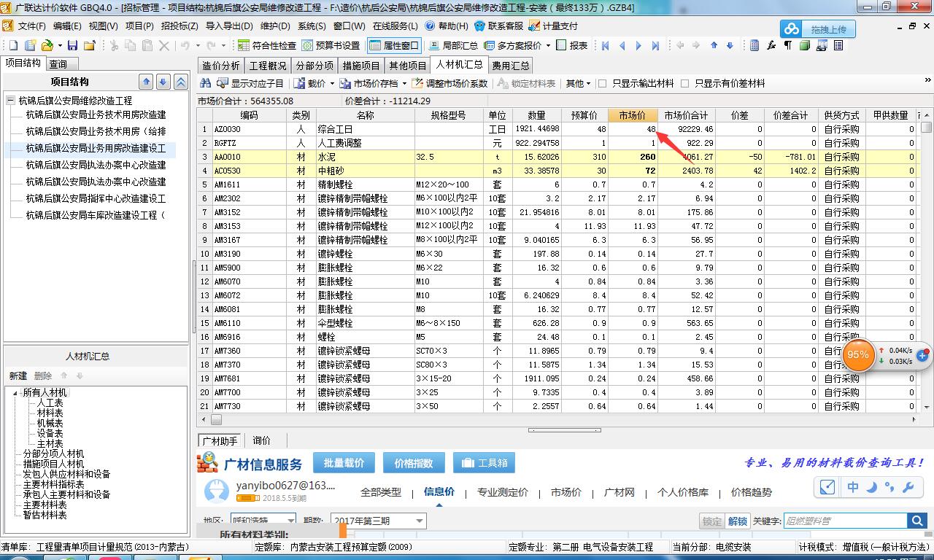Open the 价格趋势 link

point(752,492)
